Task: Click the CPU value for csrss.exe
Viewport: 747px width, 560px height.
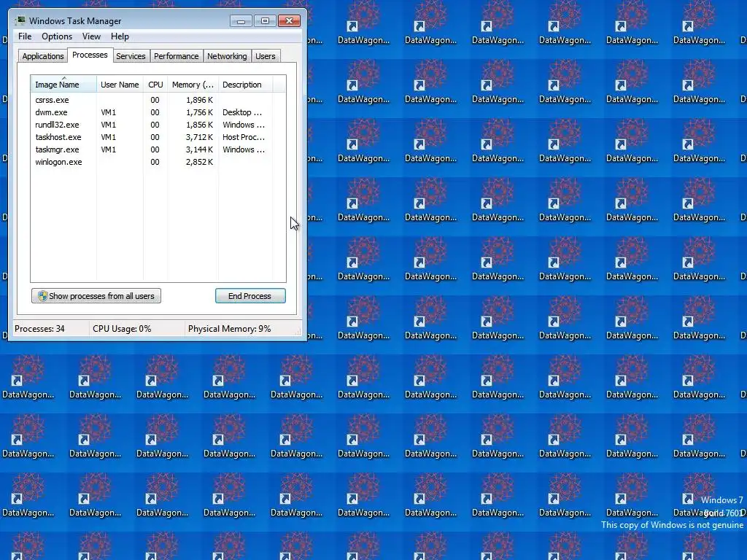Action: (155, 100)
